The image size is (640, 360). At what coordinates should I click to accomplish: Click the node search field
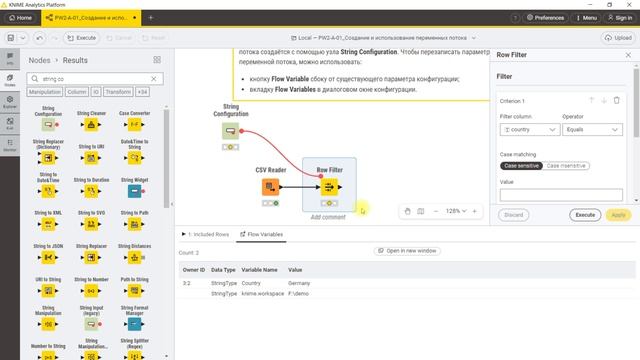point(95,79)
